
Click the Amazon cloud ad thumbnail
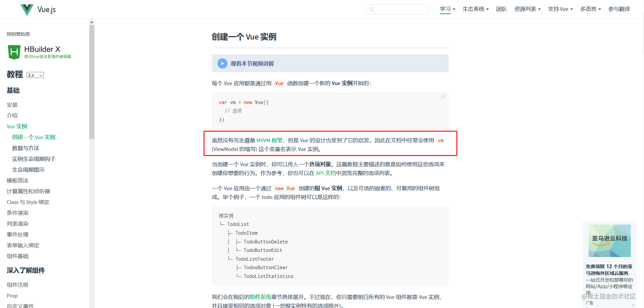pos(610,241)
